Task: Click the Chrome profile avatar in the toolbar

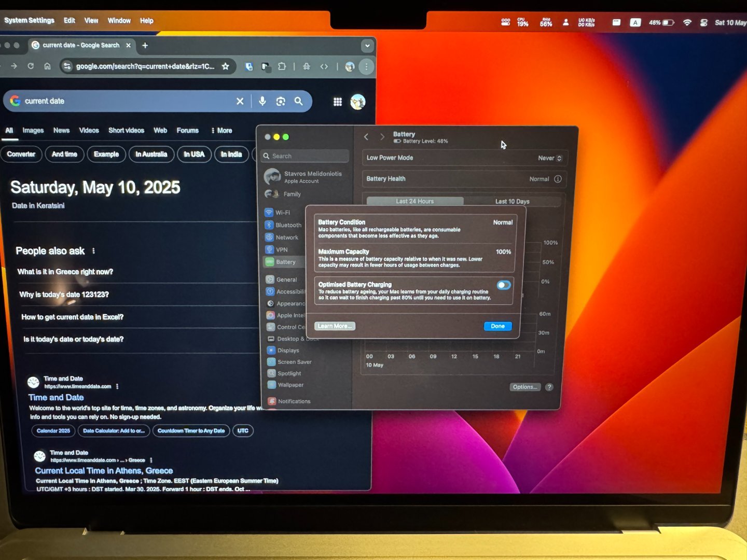Action: pyautogui.click(x=350, y=66)
